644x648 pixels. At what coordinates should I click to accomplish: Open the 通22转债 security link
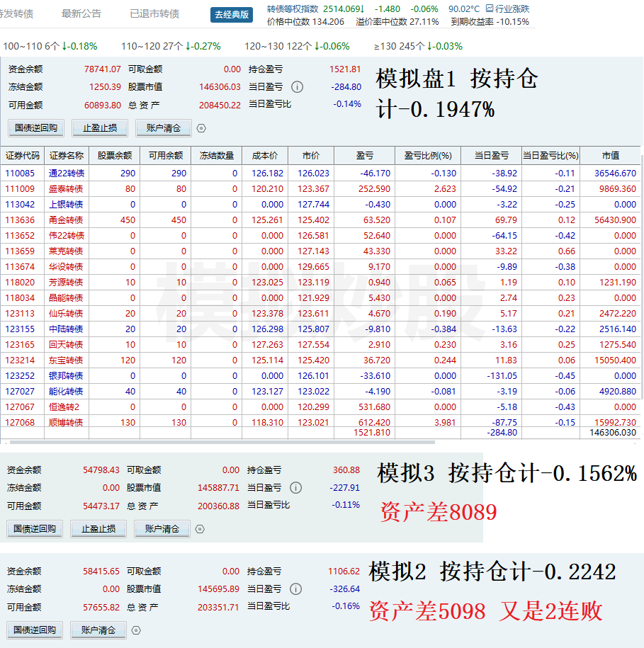point(66,174)
